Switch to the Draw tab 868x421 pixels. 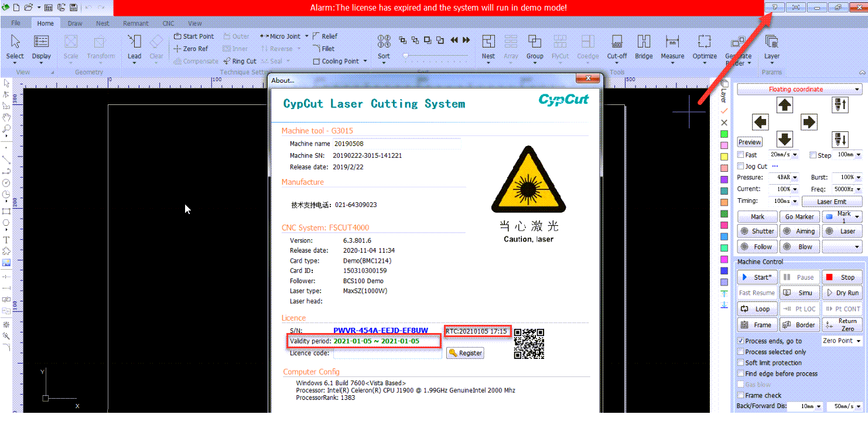tap(75, 23)
